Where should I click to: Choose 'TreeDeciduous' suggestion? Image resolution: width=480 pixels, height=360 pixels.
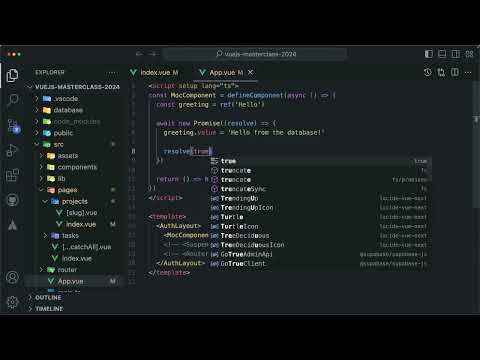click(x=321, y=236)
